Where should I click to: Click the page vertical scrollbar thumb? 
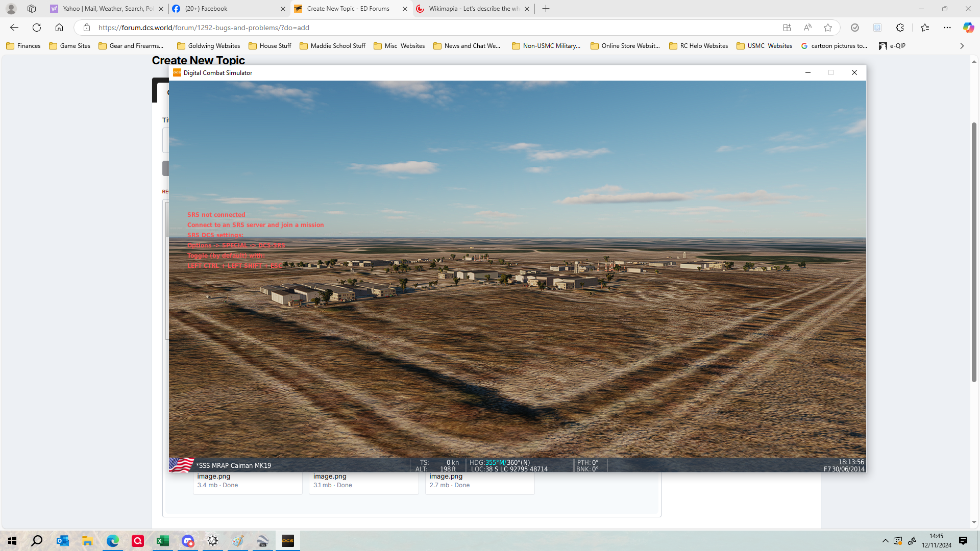click(x=974, y=252)
